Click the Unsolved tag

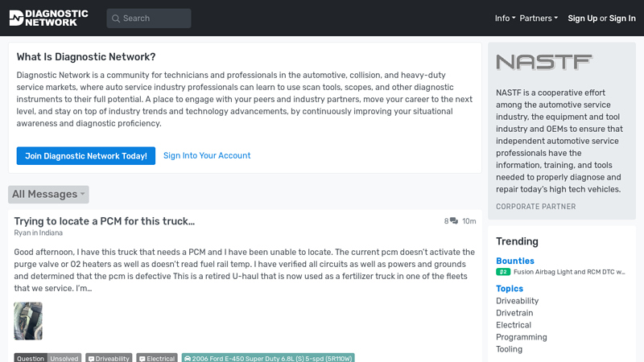click(64, 358)
